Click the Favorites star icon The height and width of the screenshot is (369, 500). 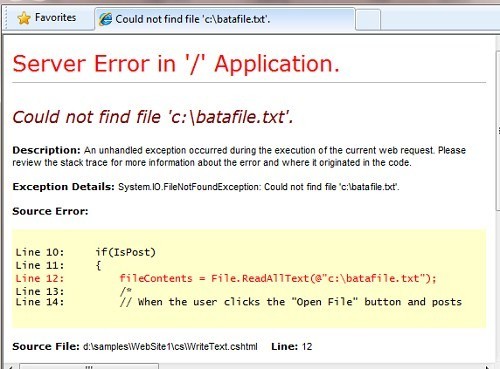24,18
